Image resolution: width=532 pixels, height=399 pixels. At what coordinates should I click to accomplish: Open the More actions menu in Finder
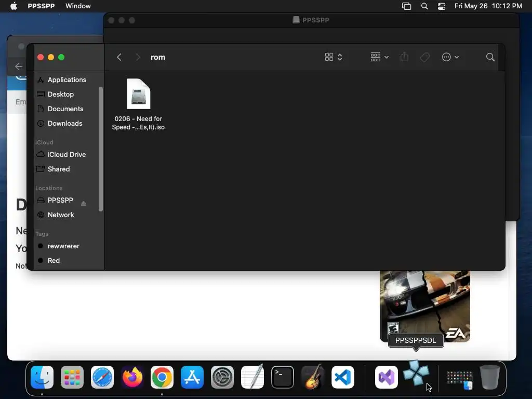(450, 57)
